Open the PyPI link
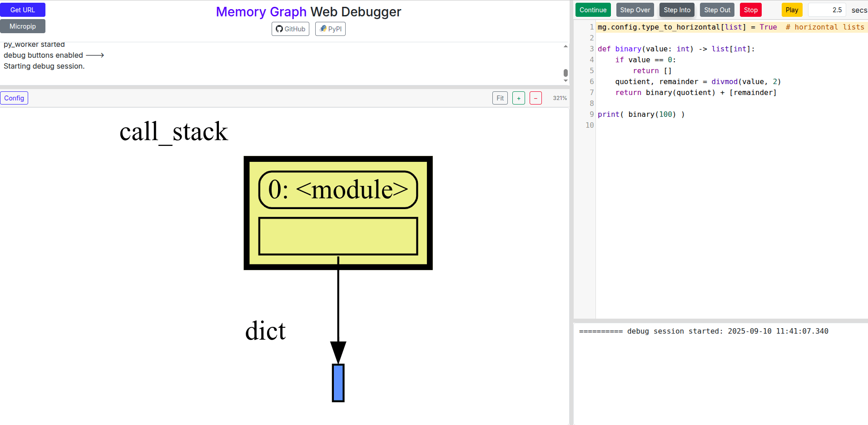This screenshot has width=868, height=425. coord(330,29)
